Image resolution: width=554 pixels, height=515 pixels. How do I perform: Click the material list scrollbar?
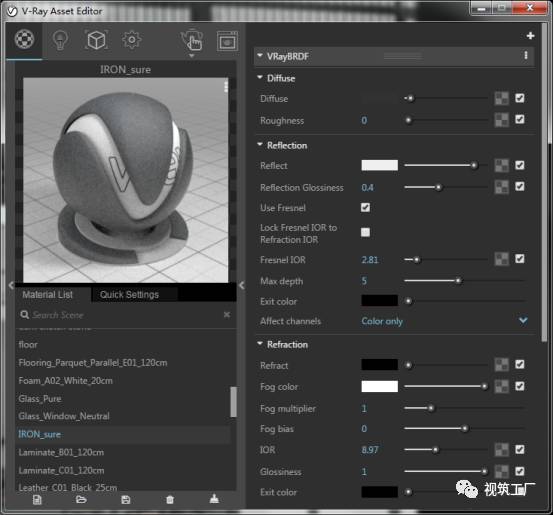click(x=233, y=402)
